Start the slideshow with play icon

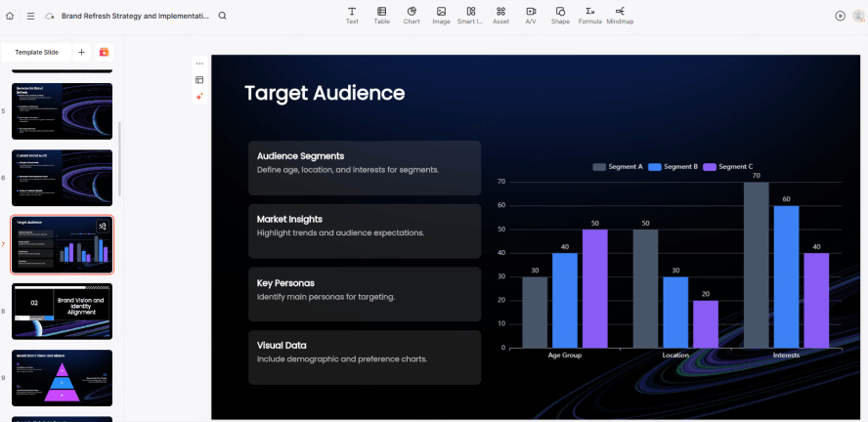pos(841,16)
